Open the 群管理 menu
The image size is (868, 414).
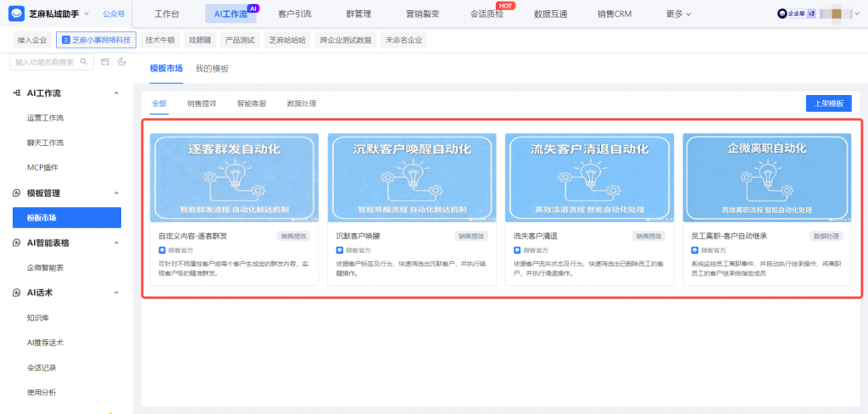pos(359,14)
